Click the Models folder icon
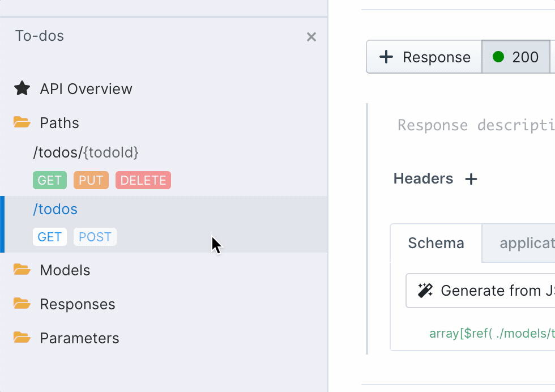Screen dimensions: 555x392 point(22,270)
